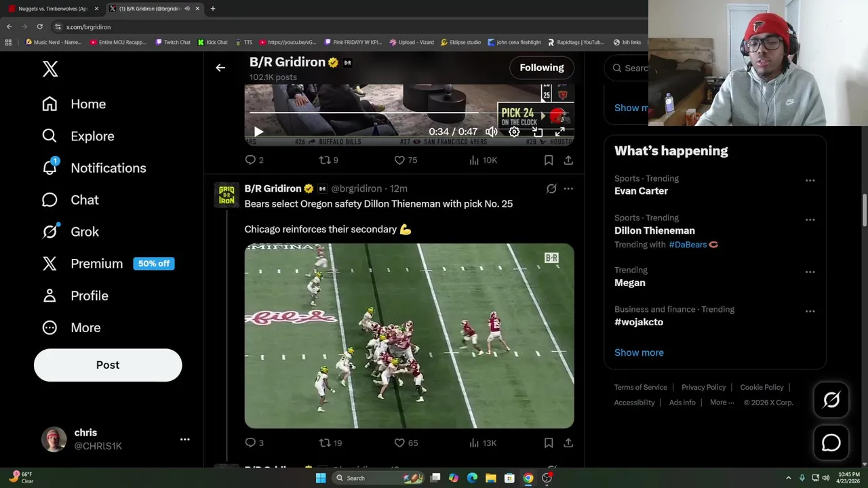
Task: Open Dillon Thieneman trending topic
Action: point(654,230)
